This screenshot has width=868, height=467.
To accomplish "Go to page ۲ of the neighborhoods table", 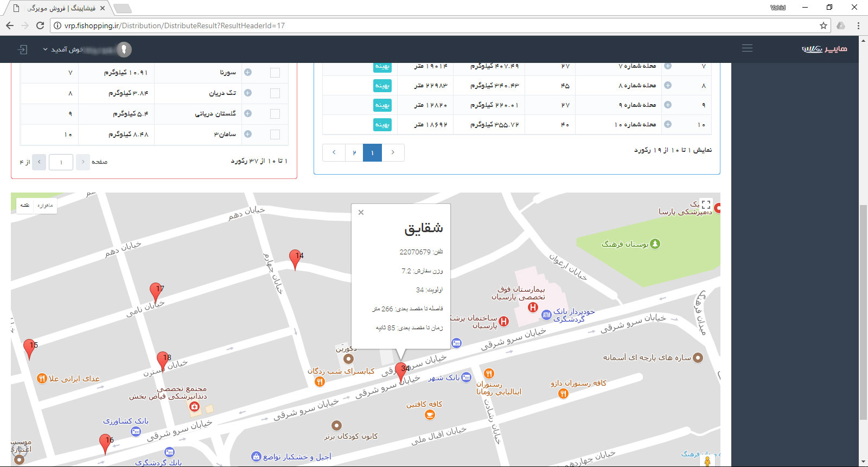I will point(354,153).
